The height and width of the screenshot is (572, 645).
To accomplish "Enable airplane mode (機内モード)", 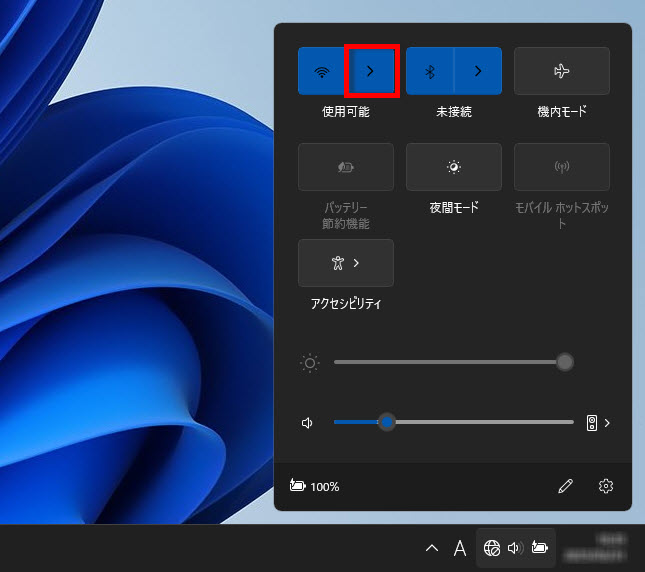I will coord(561,71).
